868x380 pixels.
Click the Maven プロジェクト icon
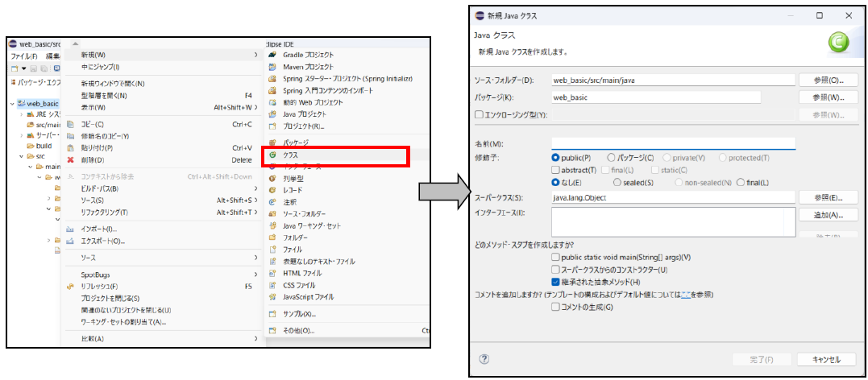272,67
